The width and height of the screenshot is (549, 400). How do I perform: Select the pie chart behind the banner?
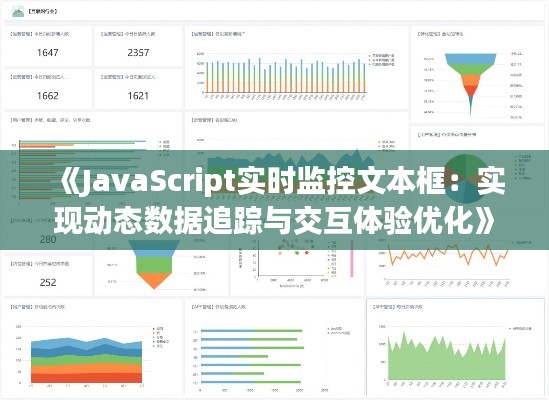coord(466,179)
